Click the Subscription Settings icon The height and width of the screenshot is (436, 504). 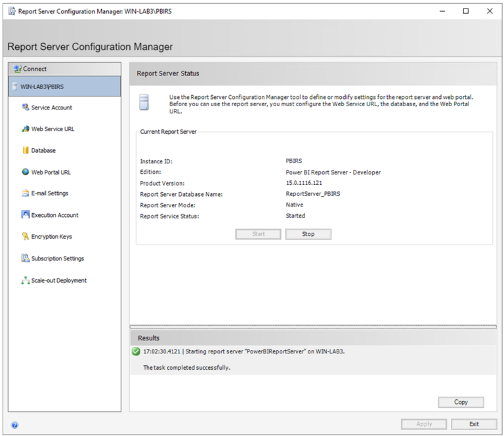point(26,258)
